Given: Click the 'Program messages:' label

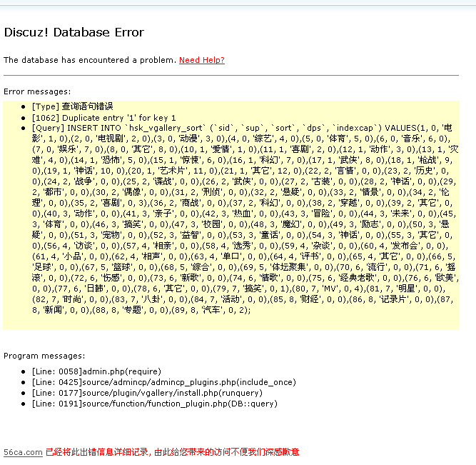Looking at the screenshot, I should [44, 356].
